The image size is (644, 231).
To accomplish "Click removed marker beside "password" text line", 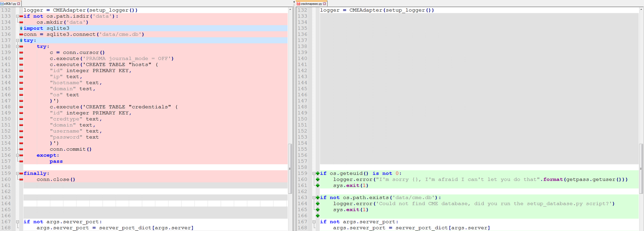I will pos(21,137).
